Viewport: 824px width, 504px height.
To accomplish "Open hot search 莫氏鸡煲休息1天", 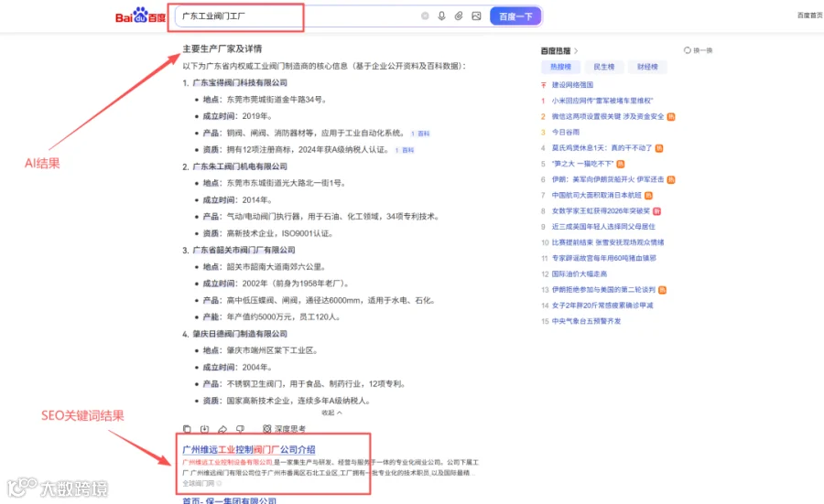I will [602, 147].
